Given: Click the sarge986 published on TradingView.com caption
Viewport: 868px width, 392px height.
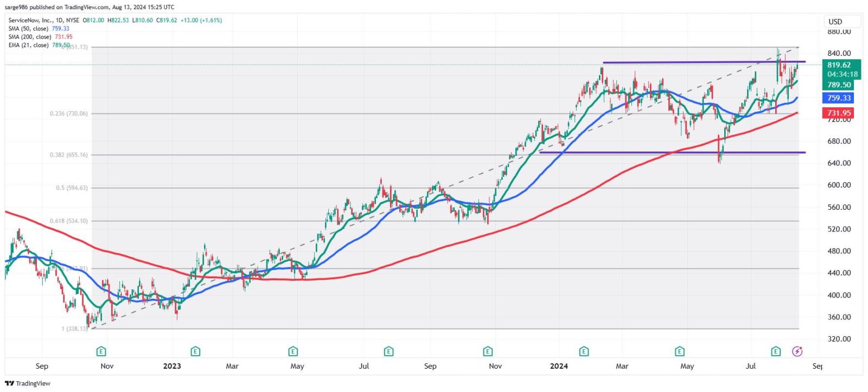Looking at the screenshot, I should [90, 7].
